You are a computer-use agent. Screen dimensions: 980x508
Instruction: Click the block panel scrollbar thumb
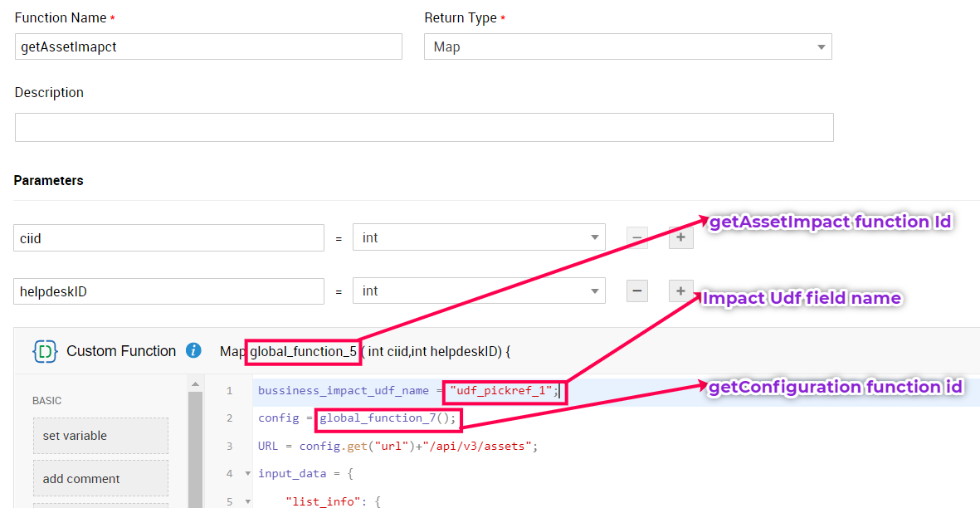[x=195, y=448]
